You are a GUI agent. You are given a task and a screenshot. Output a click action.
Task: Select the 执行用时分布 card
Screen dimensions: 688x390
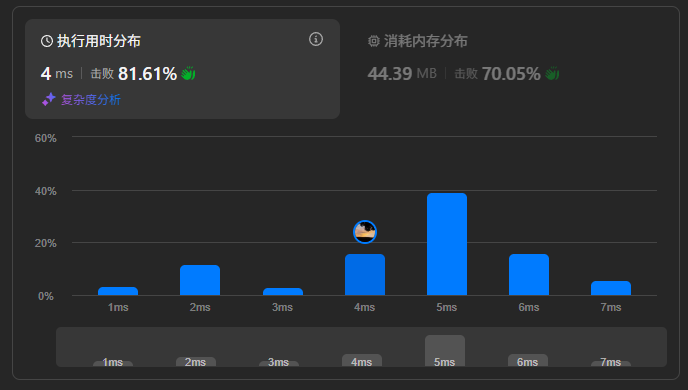tap(183, 69)
